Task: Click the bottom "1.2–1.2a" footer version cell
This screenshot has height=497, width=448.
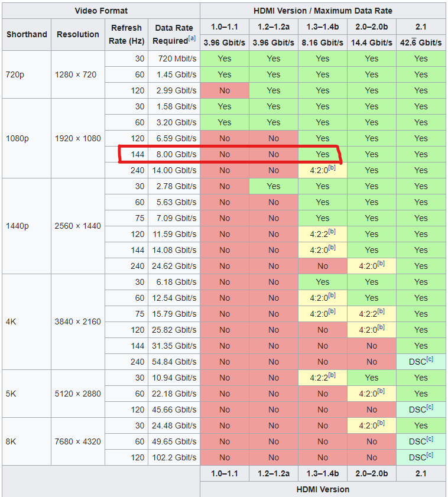Action: (274, 473)
